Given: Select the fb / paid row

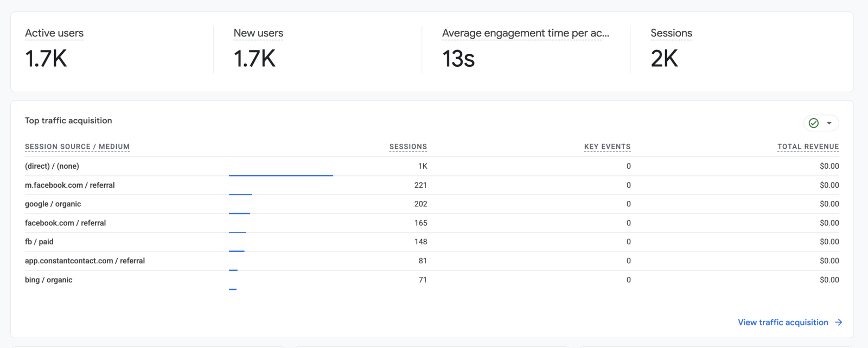Looking at the screenshot, I should point(432,242).
